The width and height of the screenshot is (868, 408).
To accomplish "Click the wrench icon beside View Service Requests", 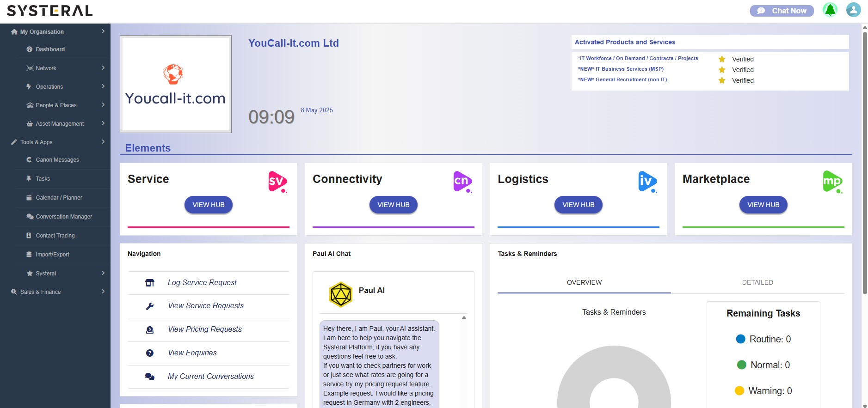I will pos(150,306).
